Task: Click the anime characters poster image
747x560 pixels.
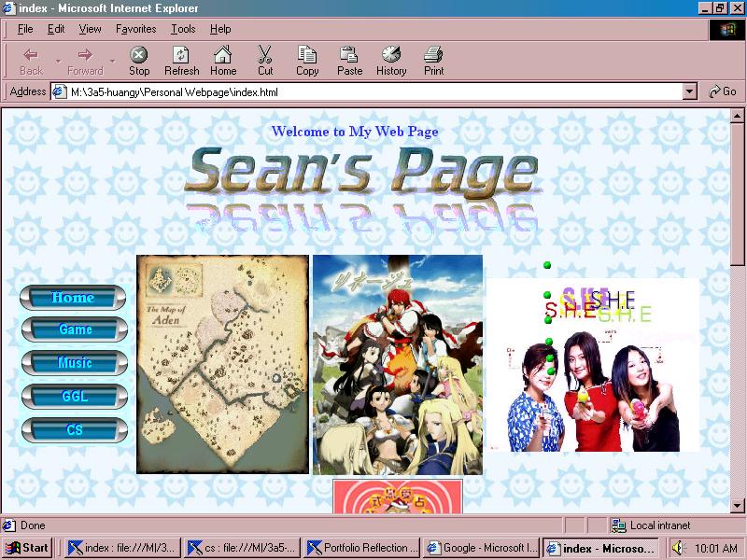Action: point(398,365)
